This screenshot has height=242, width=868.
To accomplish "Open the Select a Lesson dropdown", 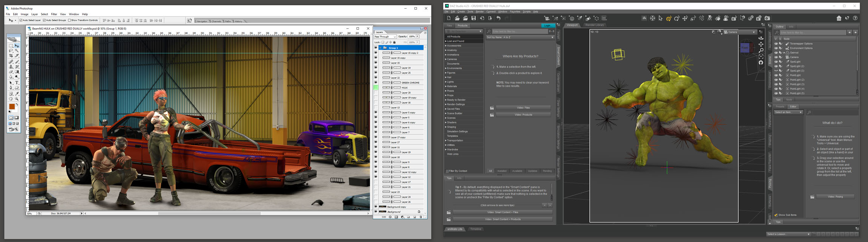I will tap(788, 234).
